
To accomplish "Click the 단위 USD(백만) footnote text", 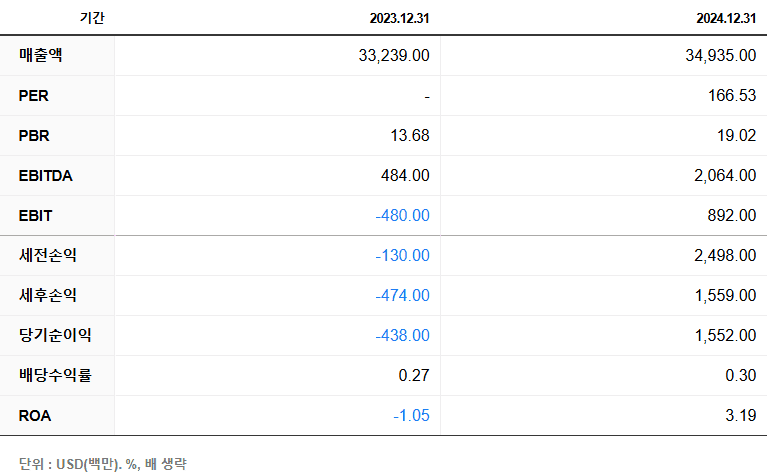I will point(103,464).
